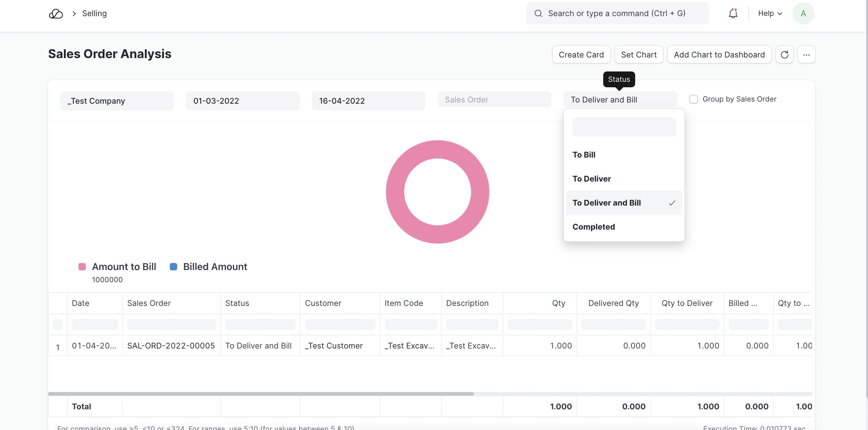The image size is (868, 430).
Task: Click the breadcrumb chevron arrow icon
Action: coord(74,13)
